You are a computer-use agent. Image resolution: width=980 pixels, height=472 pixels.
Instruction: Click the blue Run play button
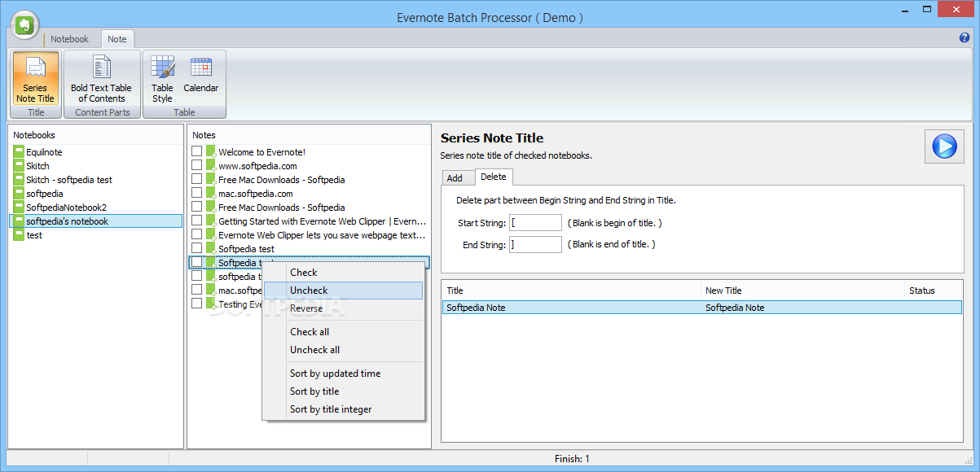pyautogui.click(x=944, y=146)
